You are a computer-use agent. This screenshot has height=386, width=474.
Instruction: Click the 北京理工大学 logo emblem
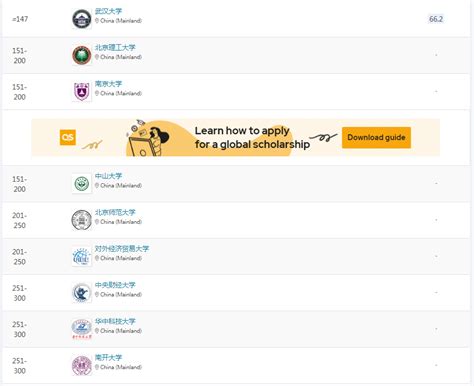[x=82, y=55]
